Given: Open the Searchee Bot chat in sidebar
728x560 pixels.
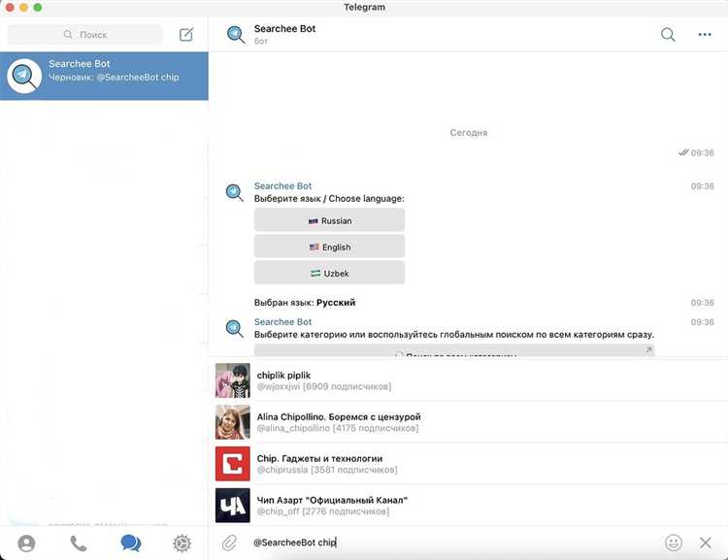Looking at the screenshot, I should point(104,76).
